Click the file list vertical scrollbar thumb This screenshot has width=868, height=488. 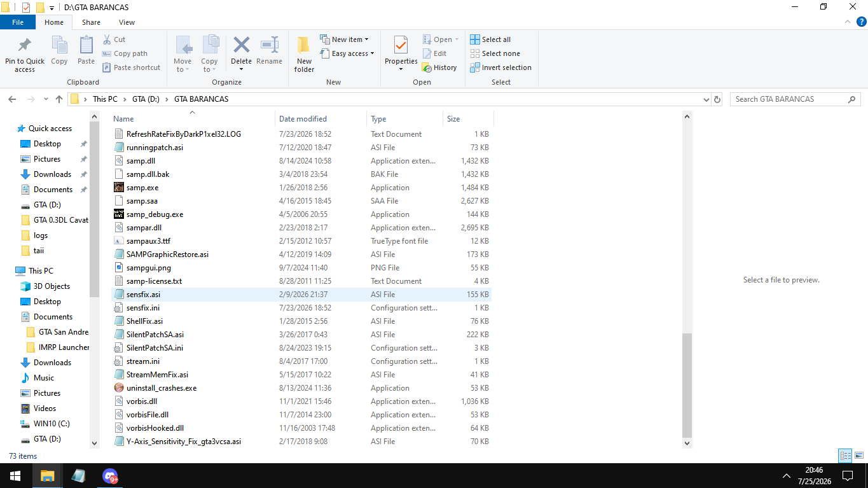tap(687, 384)
